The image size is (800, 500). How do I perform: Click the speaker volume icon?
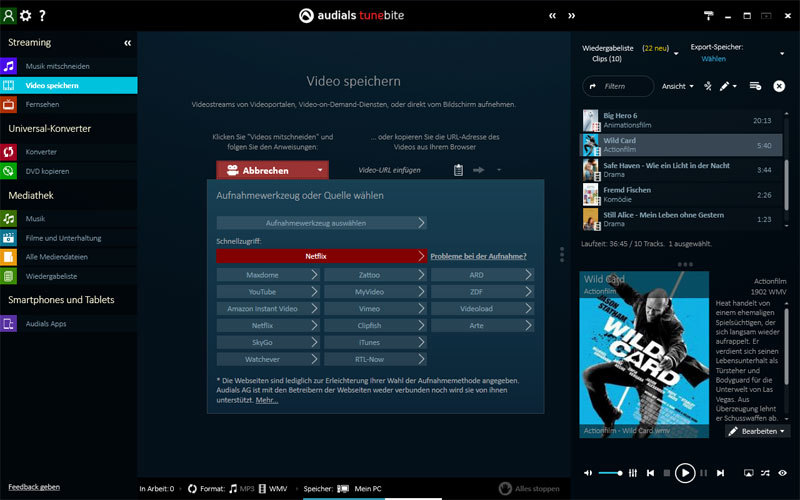coord(588,473)
